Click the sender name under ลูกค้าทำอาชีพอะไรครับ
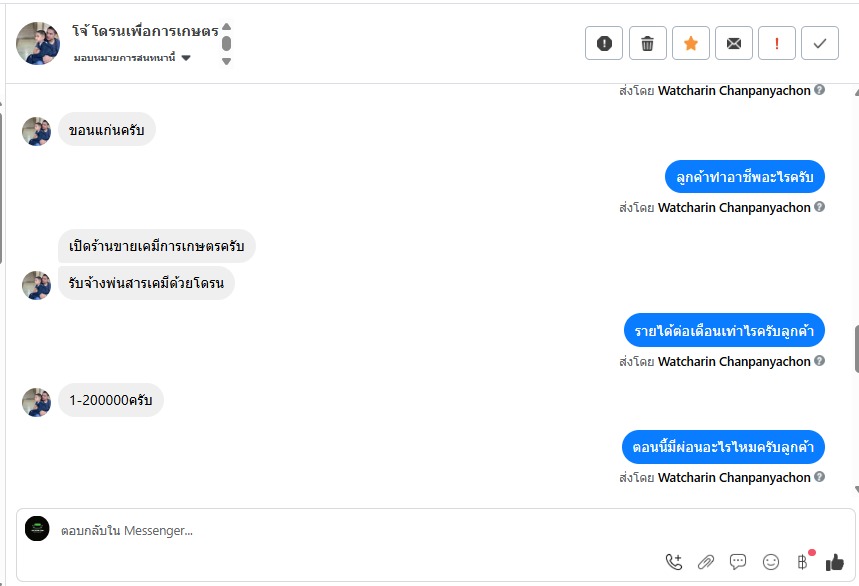Viewport: 859px width, 586px height. coord(734,208)
